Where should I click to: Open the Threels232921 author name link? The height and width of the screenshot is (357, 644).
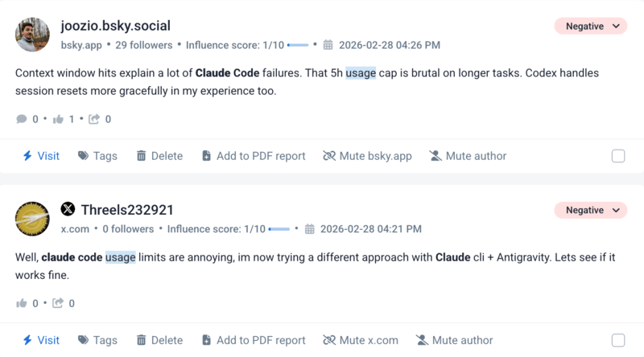[127, 210]
